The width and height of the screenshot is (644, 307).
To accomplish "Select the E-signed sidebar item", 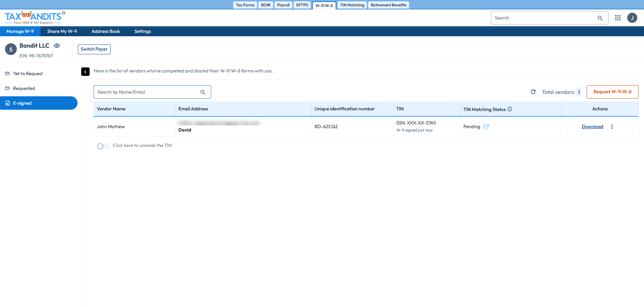I will (39, 103).
